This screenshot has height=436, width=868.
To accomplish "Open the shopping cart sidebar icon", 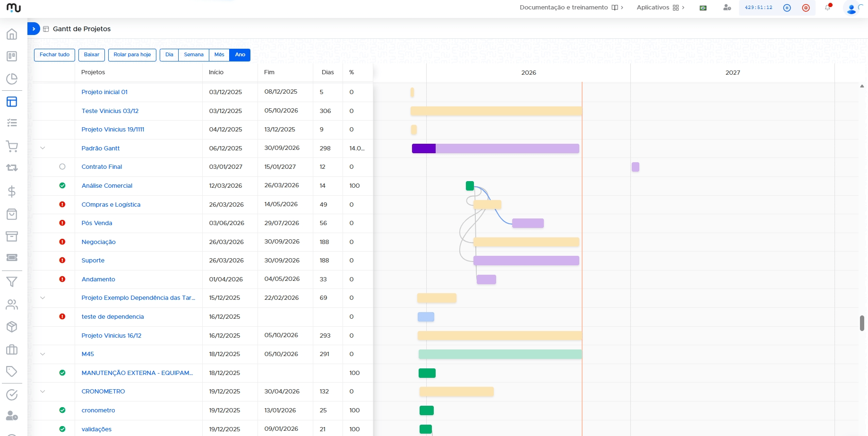I will click(x=12, y=146).
